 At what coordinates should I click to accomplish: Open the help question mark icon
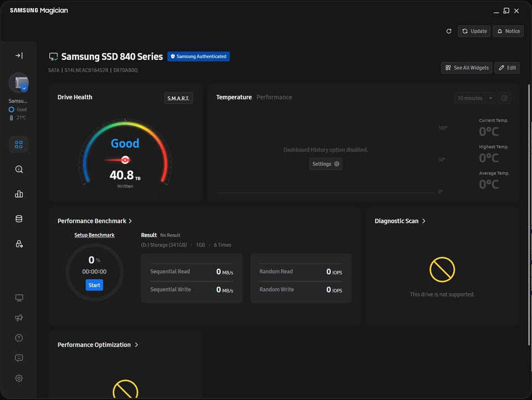point(19,338)
